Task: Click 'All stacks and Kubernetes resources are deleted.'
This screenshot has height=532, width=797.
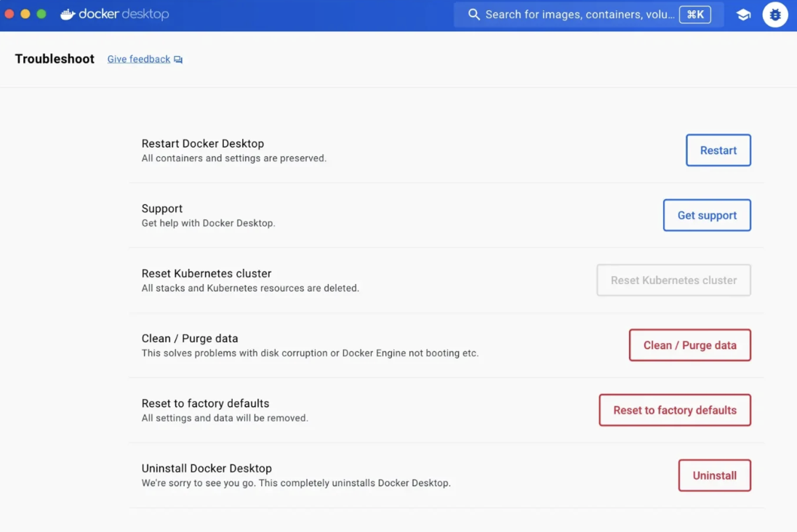Action: [x=250, y=288]
